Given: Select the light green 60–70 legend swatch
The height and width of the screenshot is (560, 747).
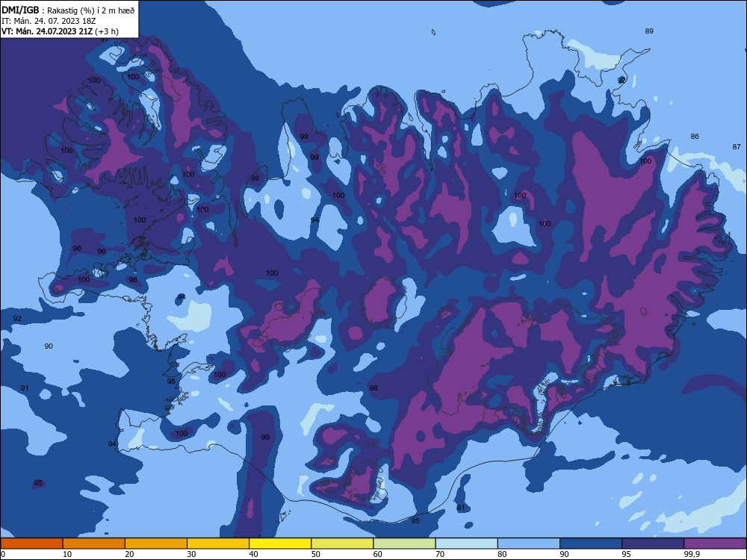Looking at the screenshot, I should point(404,544).
